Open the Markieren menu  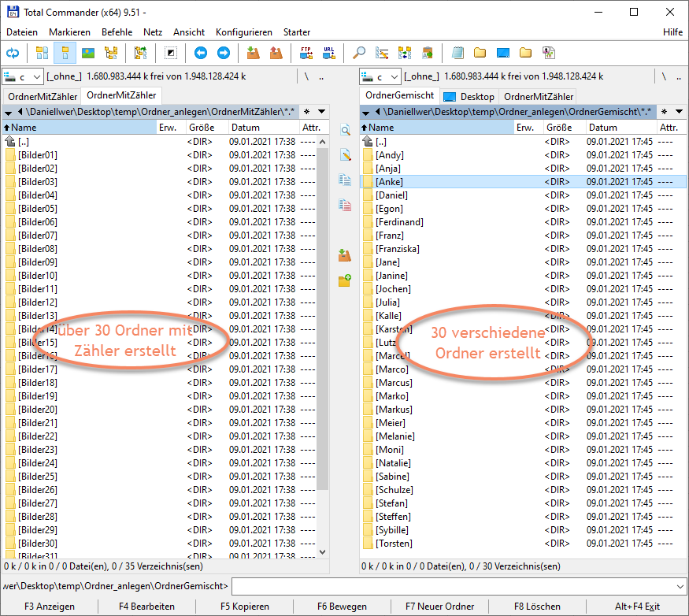[69, 32]
